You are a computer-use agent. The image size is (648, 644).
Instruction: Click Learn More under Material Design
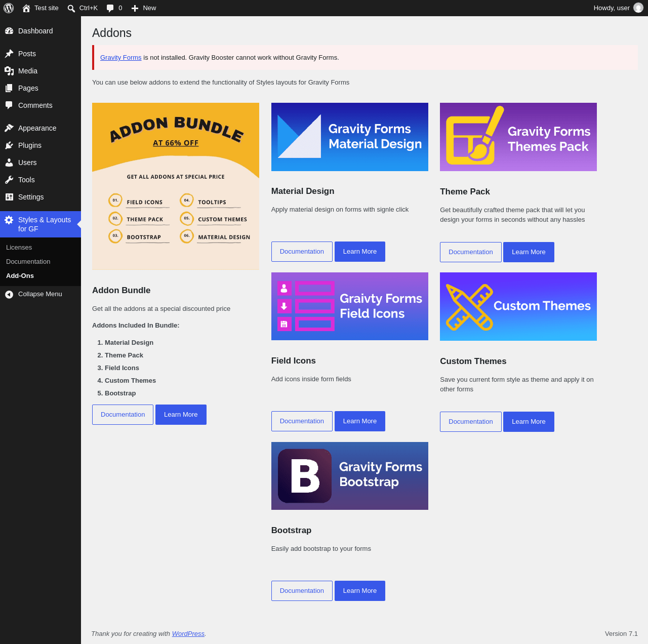tap(360, 252)
